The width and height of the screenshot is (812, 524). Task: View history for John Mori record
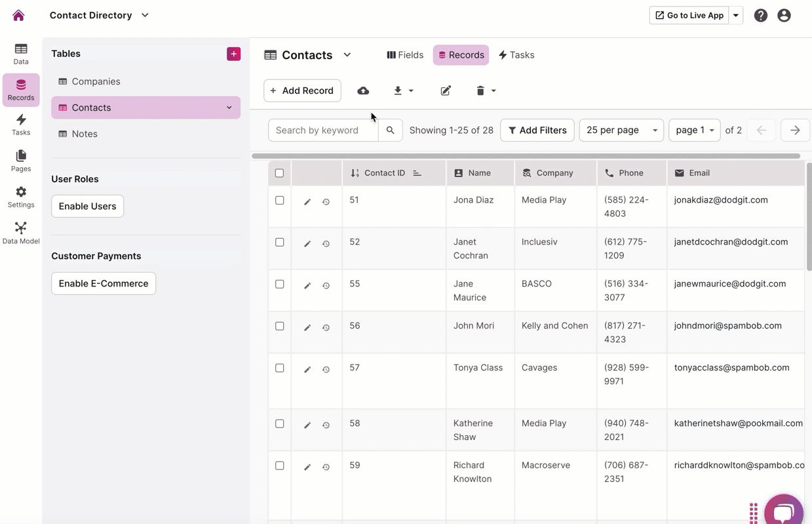click(326, 327)
